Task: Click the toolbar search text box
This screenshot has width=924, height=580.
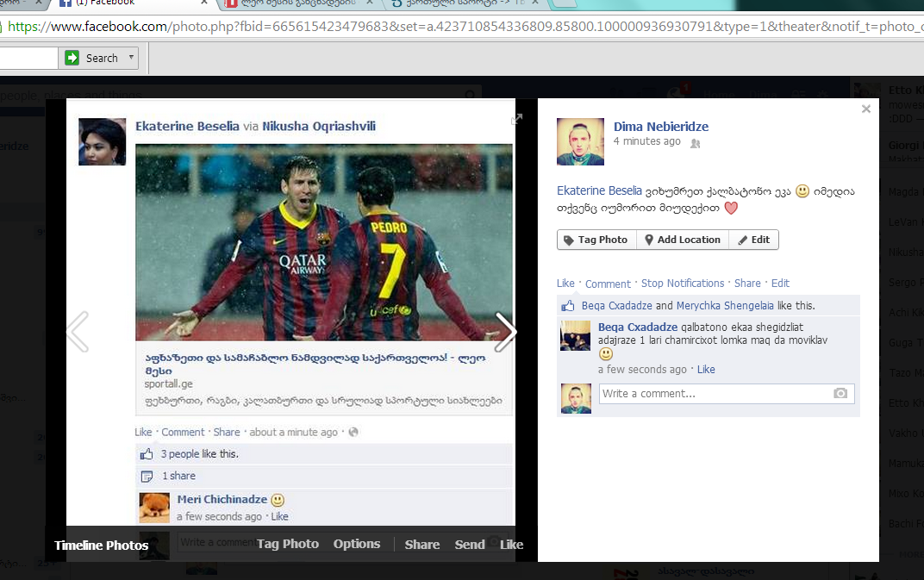Action: click(28, 58)
